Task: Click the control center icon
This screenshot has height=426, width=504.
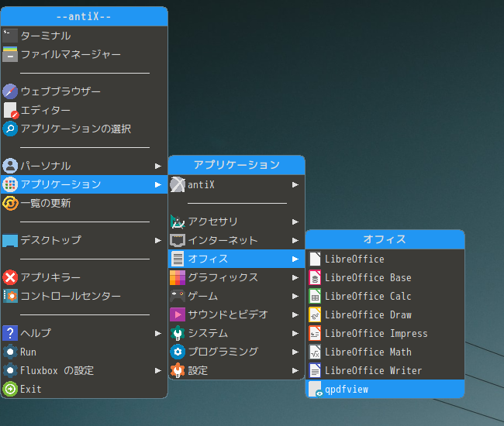Action: point(10,296)
